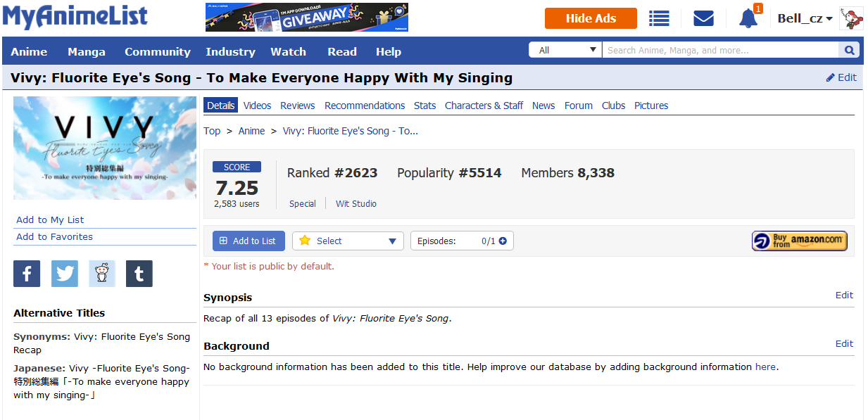
Task: Click the Vivy anime cover image
Action: pyautogui.click(x=105, y=148)
